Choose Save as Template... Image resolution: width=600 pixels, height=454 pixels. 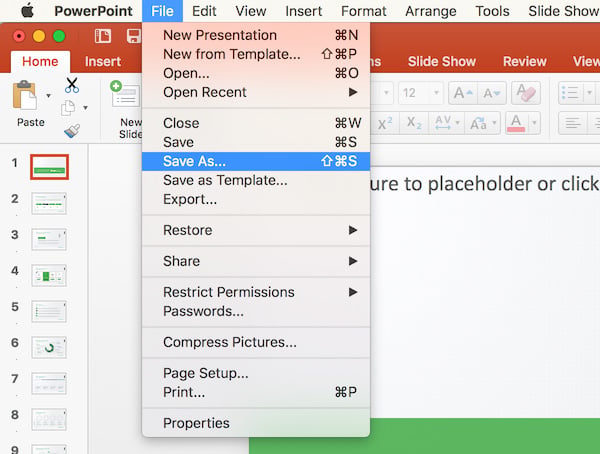pyautogui.click(x=256, y=180)
